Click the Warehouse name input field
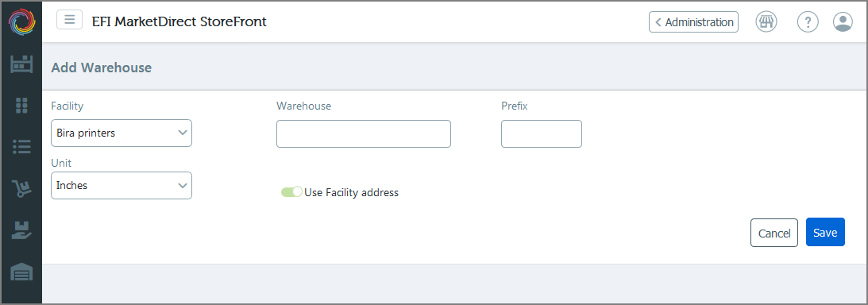Screen dimensions: 868x305 (x=364, y=134)
